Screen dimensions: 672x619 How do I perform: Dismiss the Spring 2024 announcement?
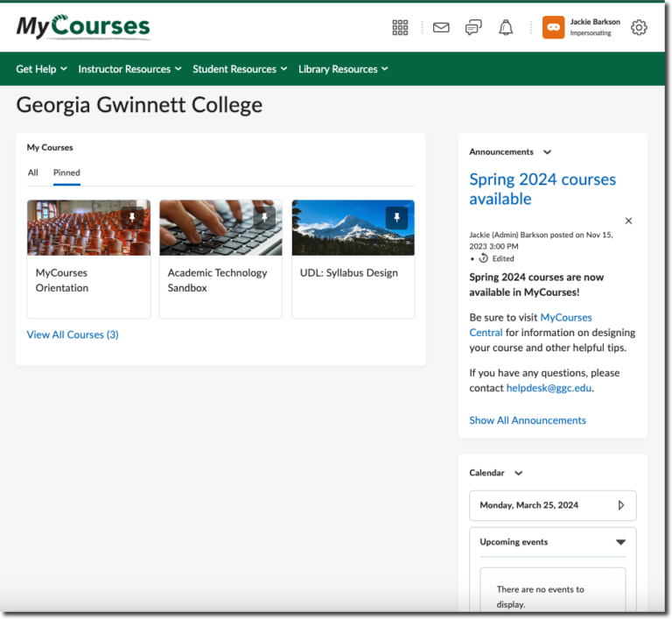(628, 221)
